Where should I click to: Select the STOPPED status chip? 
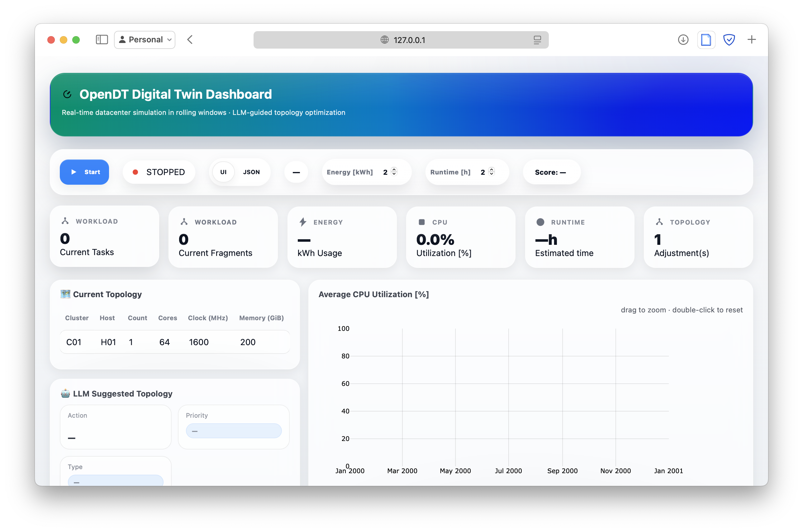click(159, 172)
